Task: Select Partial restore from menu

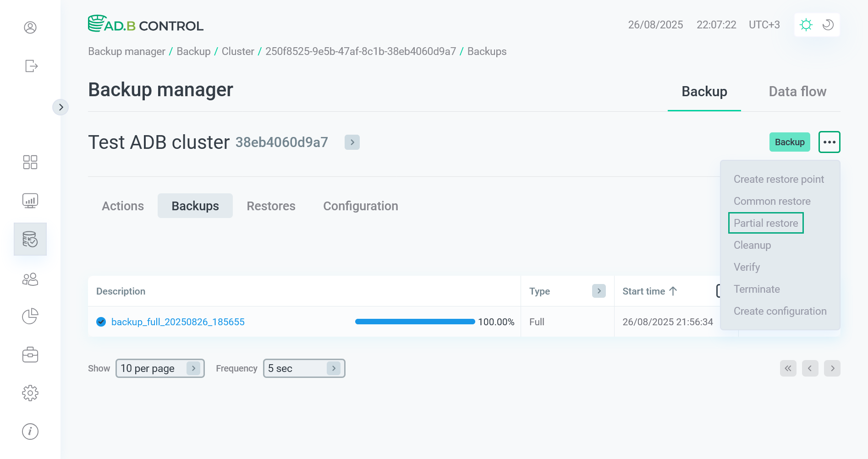Action: (x=766, y=223)
